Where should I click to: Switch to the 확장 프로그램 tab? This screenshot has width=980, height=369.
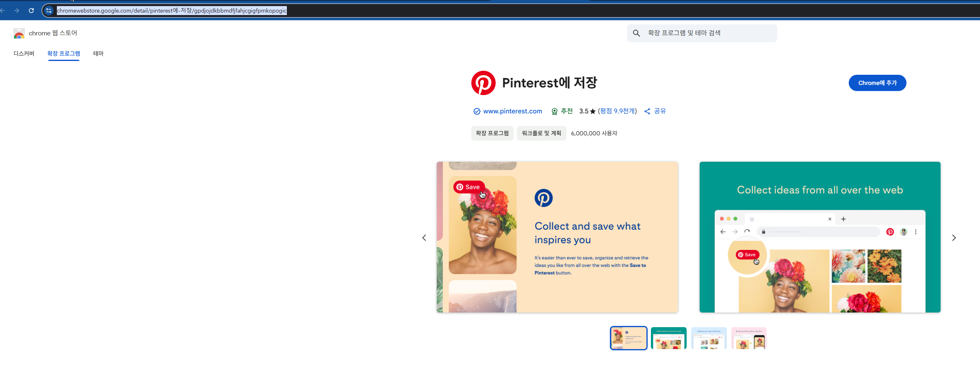click(x=64, y=54)
